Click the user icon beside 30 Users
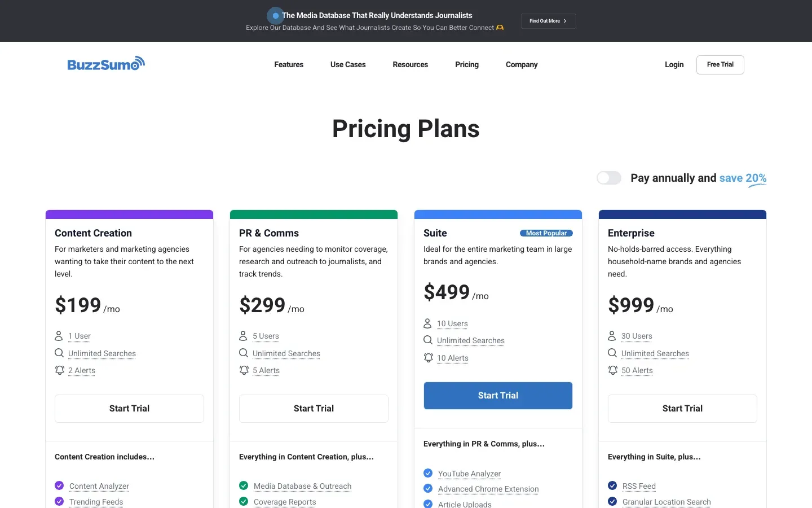 click(x=612, y=336)
